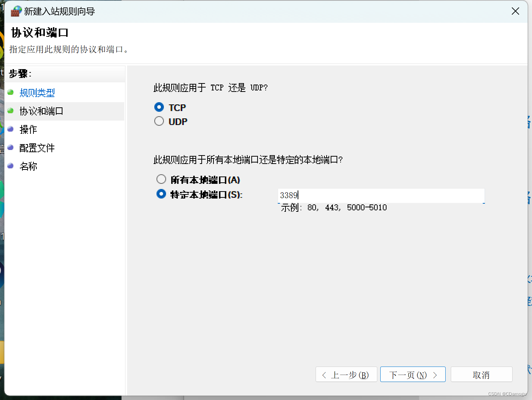Click the green bullet beside 规则类型
Image resolution: width=532 pixels, height=400 pixels.
pos(10,92)
